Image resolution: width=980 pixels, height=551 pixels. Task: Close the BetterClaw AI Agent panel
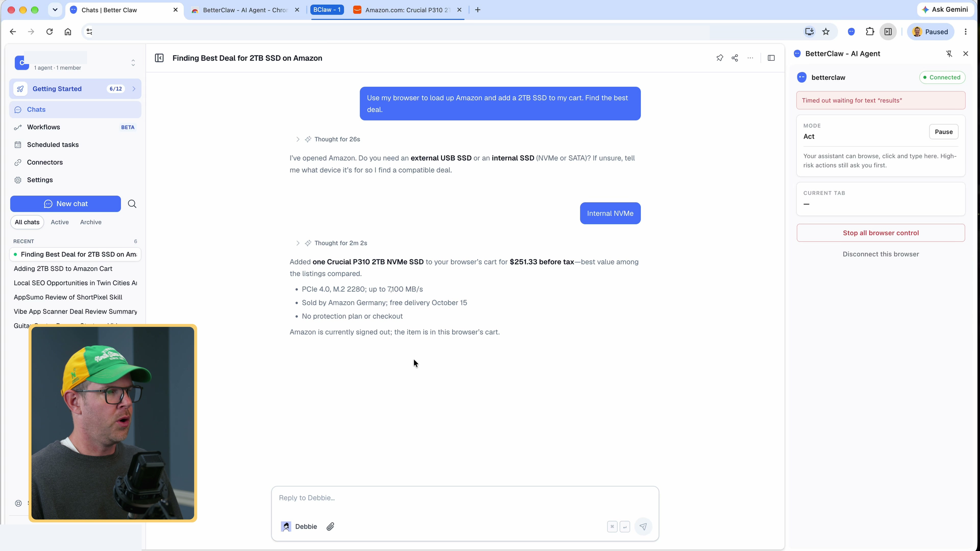click(966, 54)
